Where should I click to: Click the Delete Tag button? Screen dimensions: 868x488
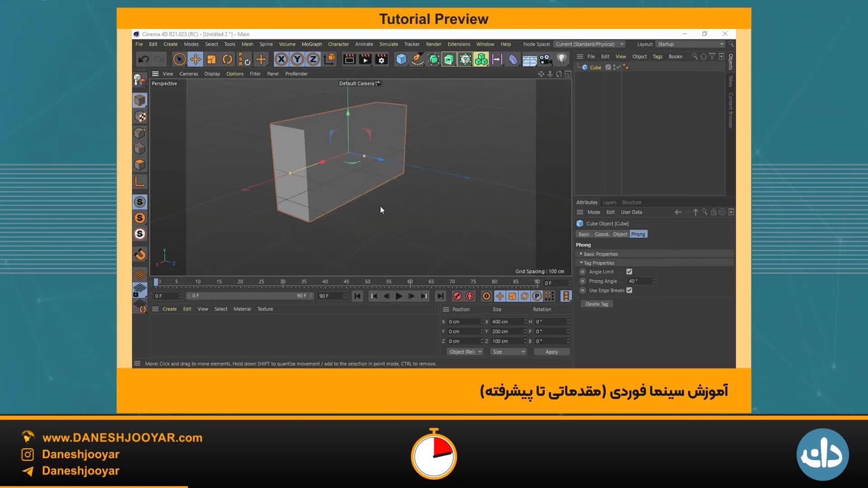point(596,304)
